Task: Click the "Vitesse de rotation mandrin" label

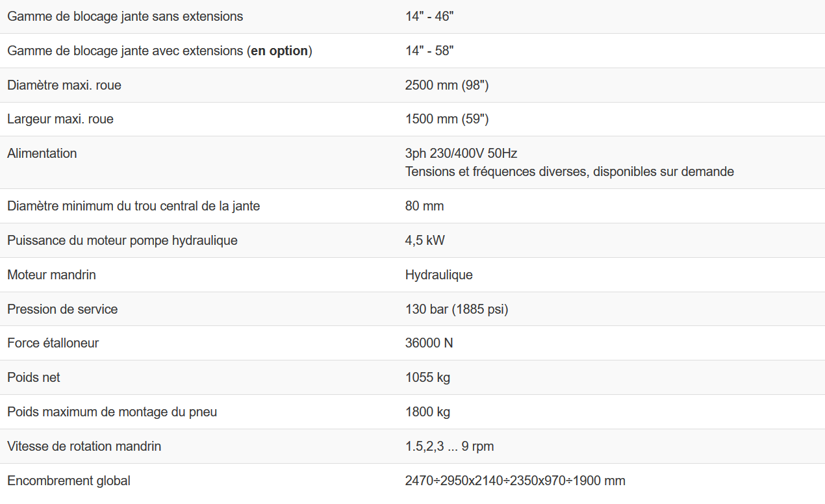Action: pos(84,446)
